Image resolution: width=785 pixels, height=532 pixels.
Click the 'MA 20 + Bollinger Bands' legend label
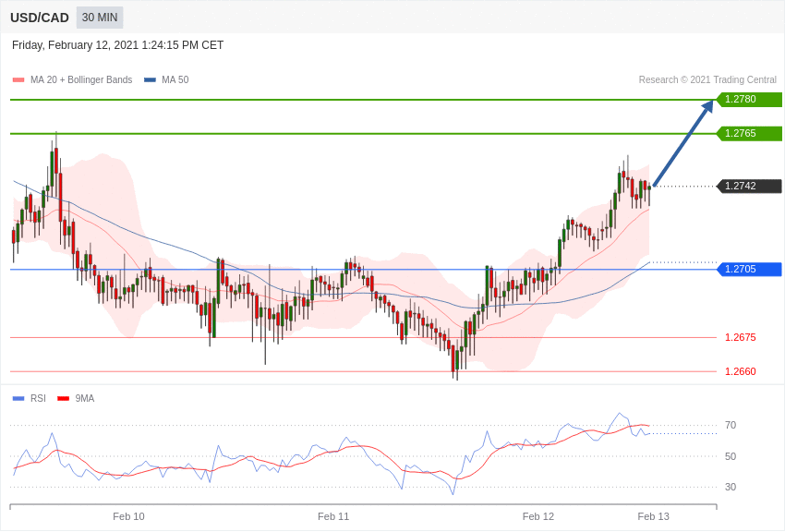coord(81,79)
